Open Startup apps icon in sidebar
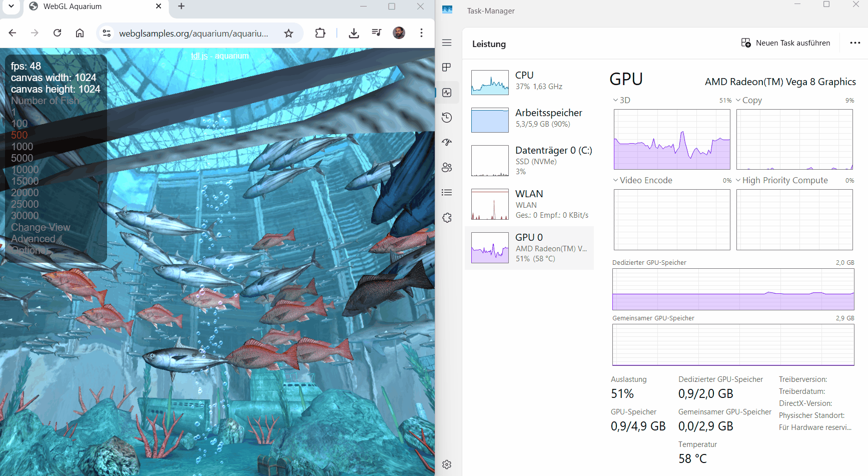Screen dimensions: 868x476 point(447,142)
